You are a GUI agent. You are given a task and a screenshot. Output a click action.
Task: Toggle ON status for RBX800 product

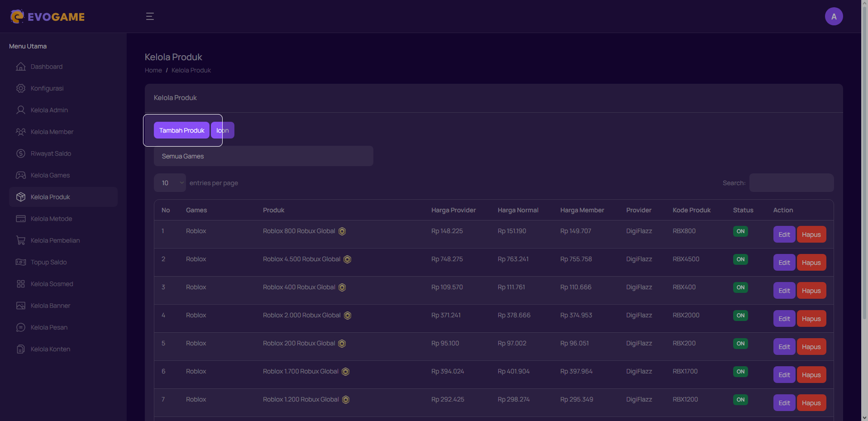coord(740,231)
